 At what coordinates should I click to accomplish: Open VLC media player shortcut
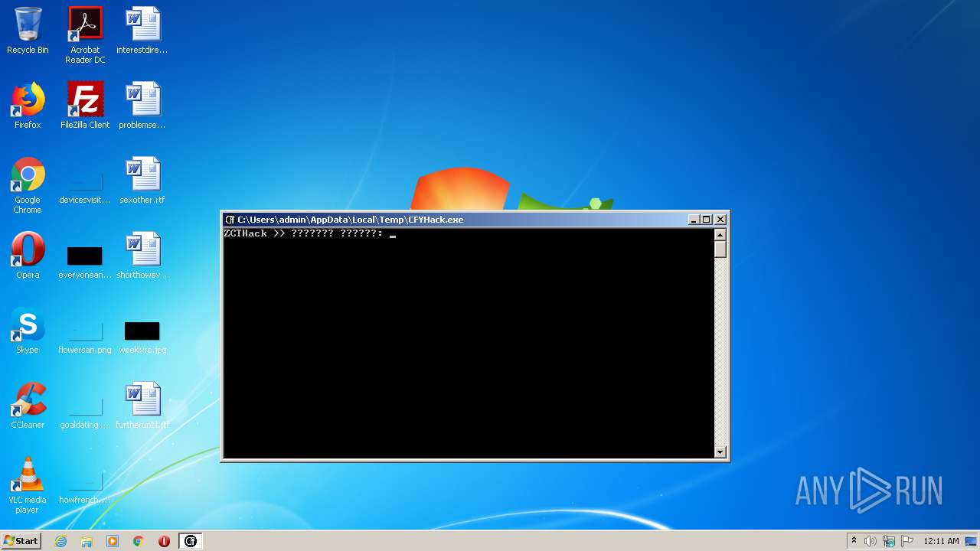click(x=28, y=485)
